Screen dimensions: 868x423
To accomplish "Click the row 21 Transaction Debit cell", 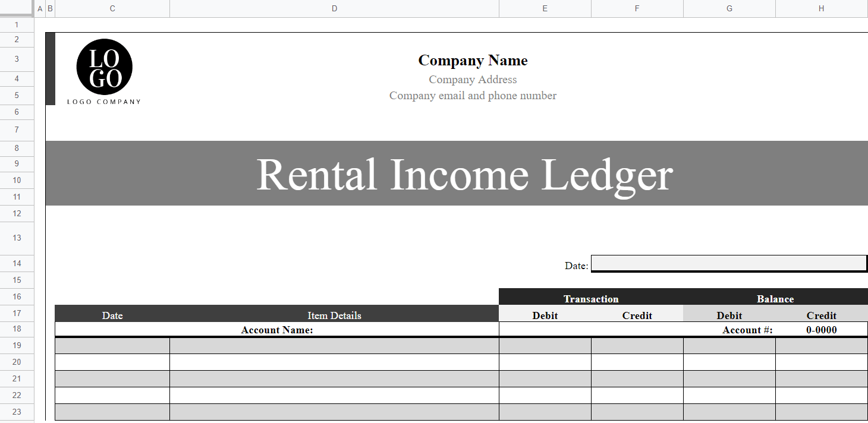I will point(545,378).
